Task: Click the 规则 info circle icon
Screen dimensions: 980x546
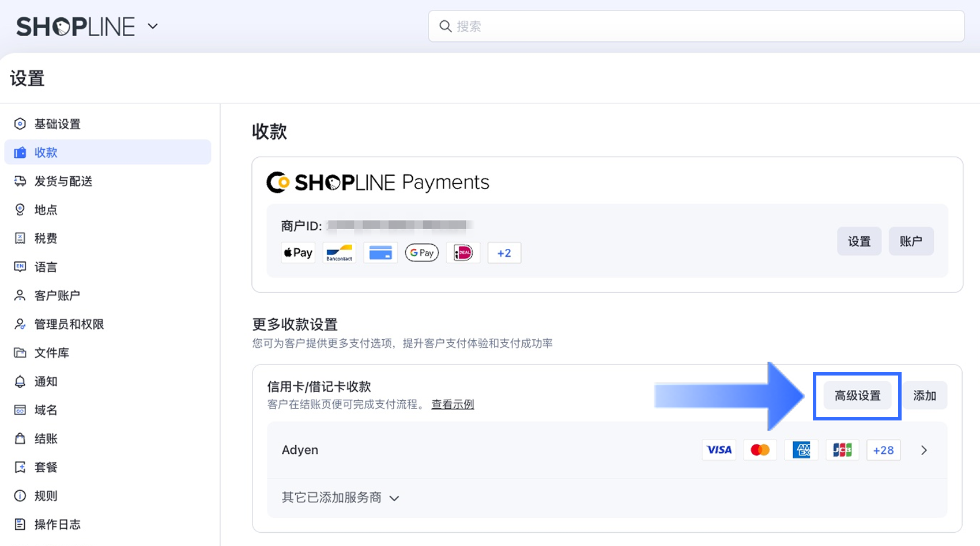Action: (x=20, y=496)
